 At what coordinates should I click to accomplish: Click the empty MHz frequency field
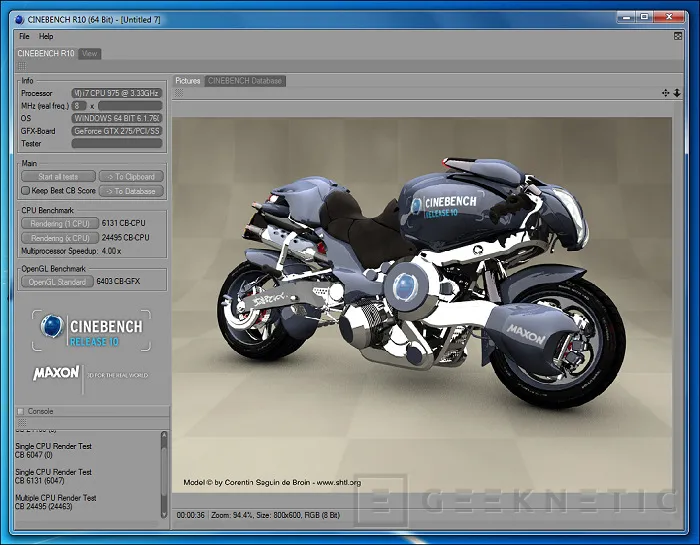(x=130, y=106)
